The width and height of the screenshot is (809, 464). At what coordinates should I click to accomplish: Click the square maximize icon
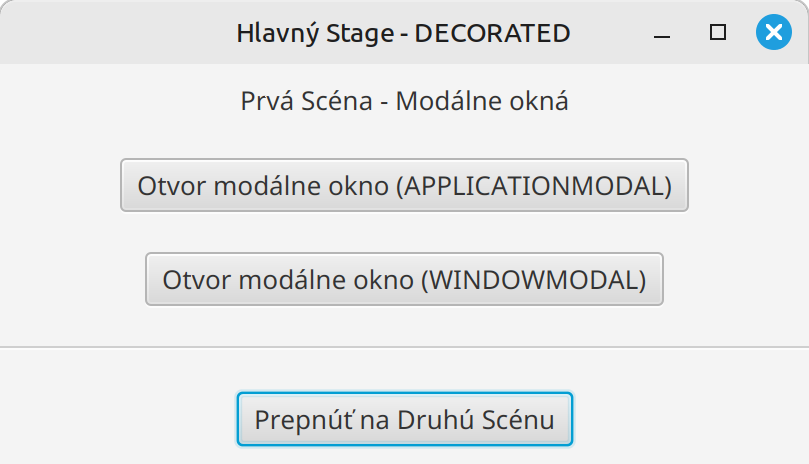click(x=717, y=33)
